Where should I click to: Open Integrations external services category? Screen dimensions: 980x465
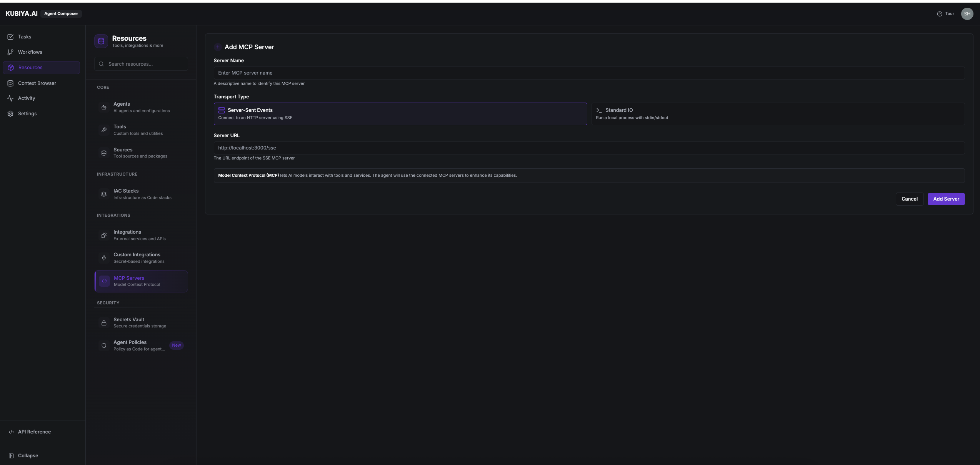(141, 236)
